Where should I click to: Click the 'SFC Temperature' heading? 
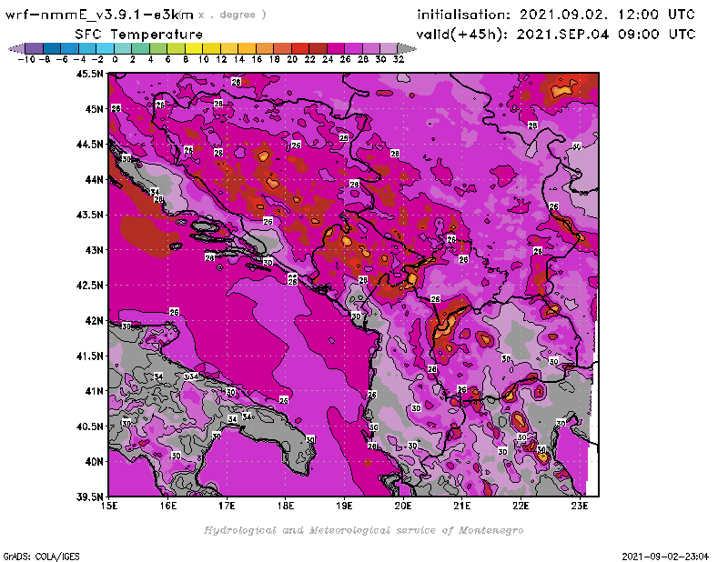click(139, 35)
